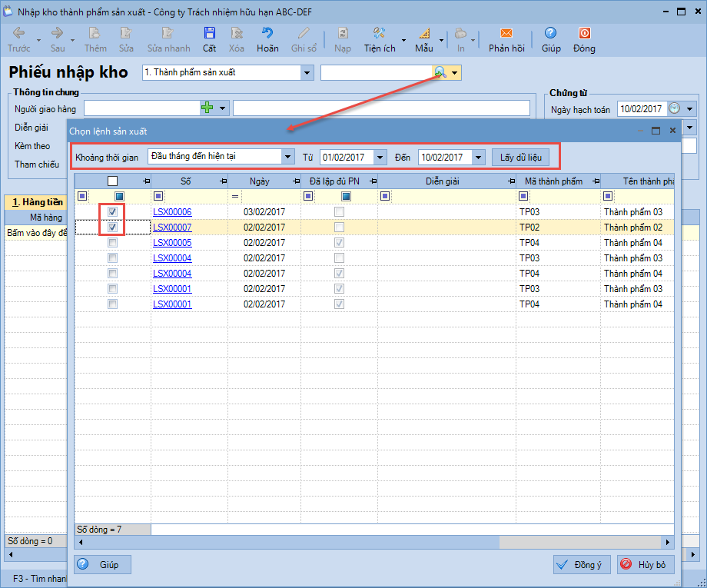Click the green plus add deliverer icon
This screenshot has height=588, width=707.
[207, 108]
